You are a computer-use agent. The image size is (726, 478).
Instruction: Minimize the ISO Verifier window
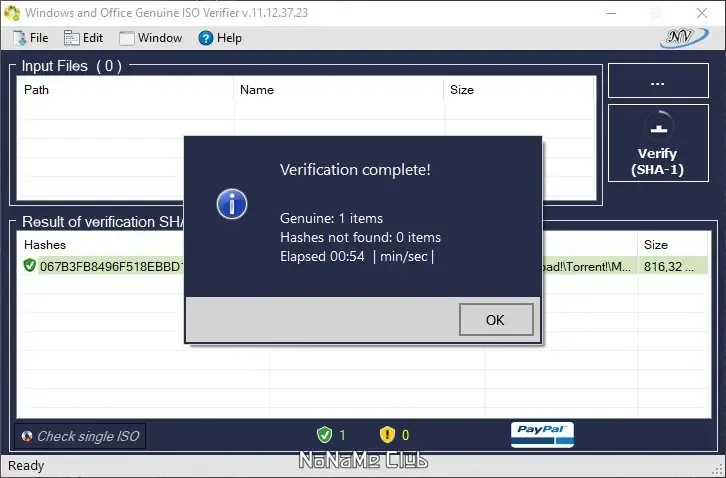coord(611,13)
